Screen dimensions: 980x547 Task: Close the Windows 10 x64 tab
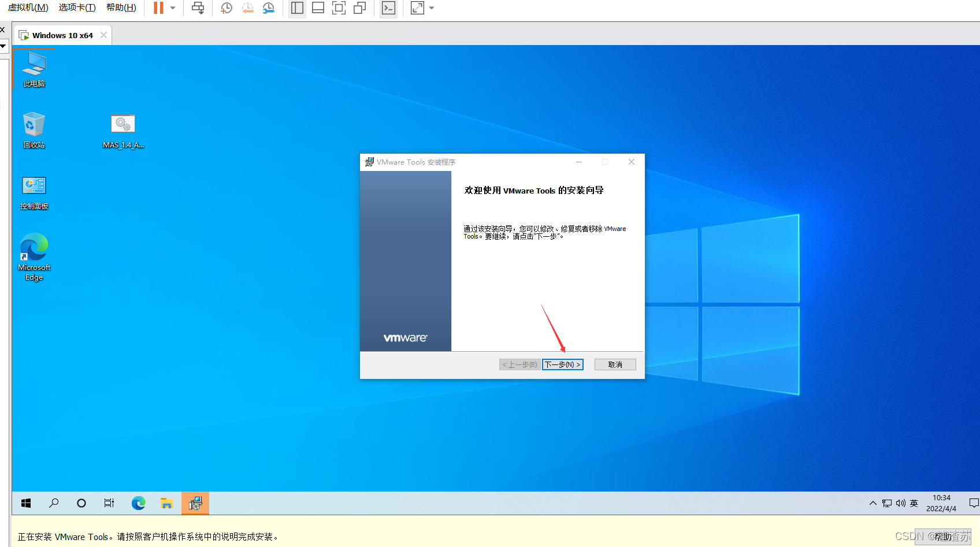pos(103,35)
